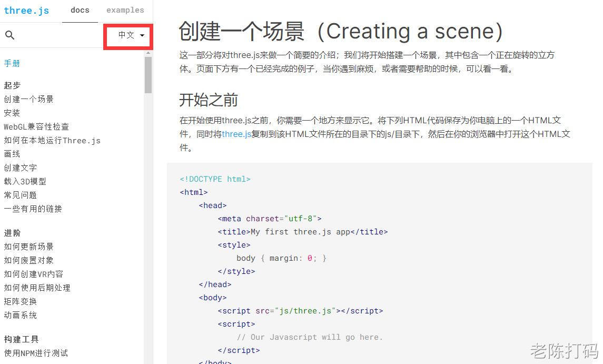Open the 创建文字 page
This screenshot has width=603, height=364.
pyautogui.click(x=21, y=168)
